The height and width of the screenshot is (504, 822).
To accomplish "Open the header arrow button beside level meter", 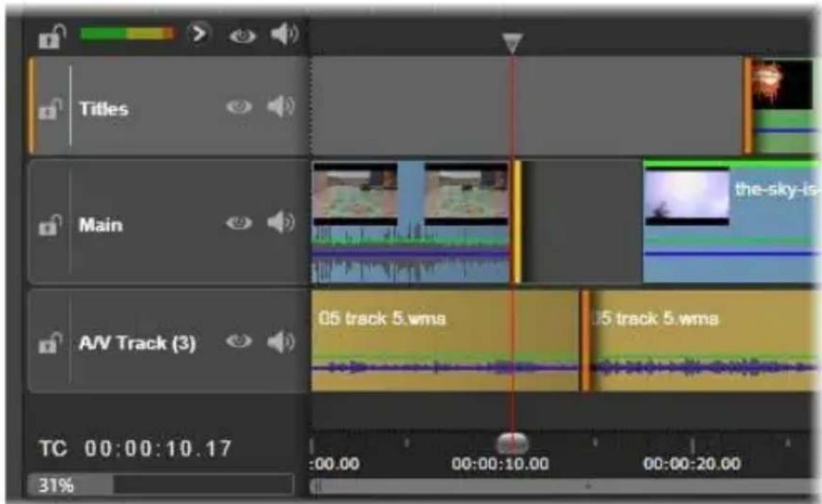I will [x=199, y=33].
